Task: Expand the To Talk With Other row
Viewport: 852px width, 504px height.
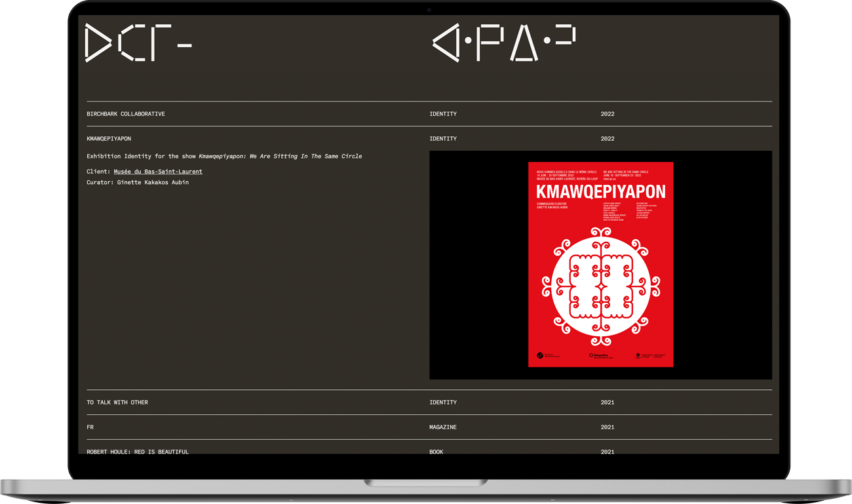Action: [429, 402]
